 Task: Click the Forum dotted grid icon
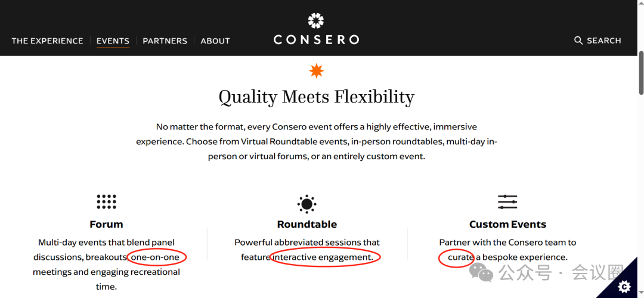(106, 201)
